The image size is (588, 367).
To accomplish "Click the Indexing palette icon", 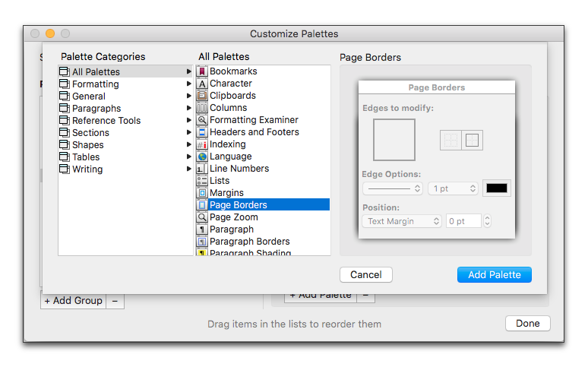I will 202,144.
